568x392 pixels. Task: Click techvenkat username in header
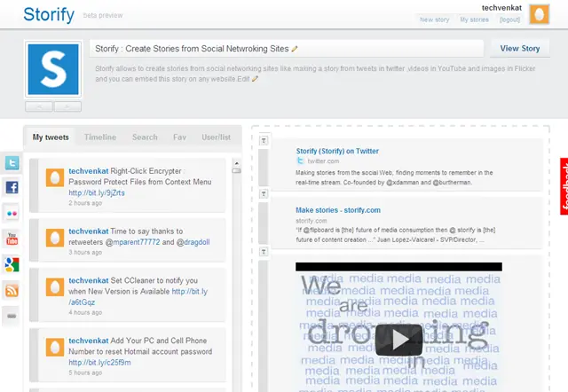point(501,8)
